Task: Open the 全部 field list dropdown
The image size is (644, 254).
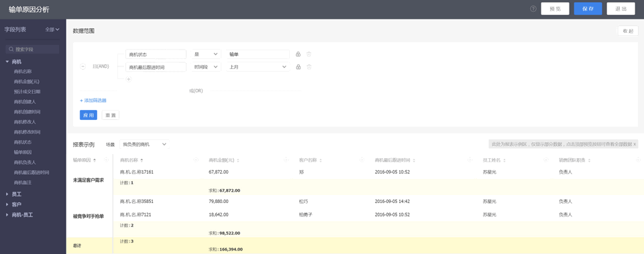Action: 52,29
